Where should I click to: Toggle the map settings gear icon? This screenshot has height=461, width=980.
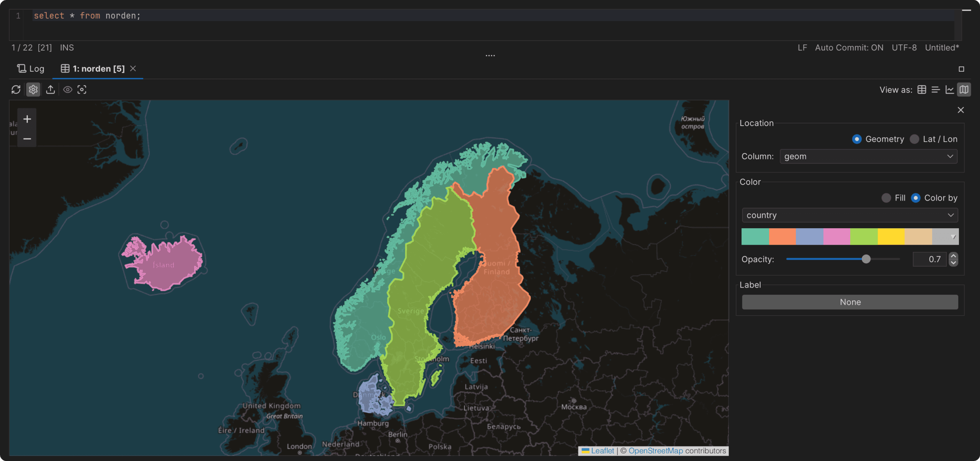click(33, 90)
